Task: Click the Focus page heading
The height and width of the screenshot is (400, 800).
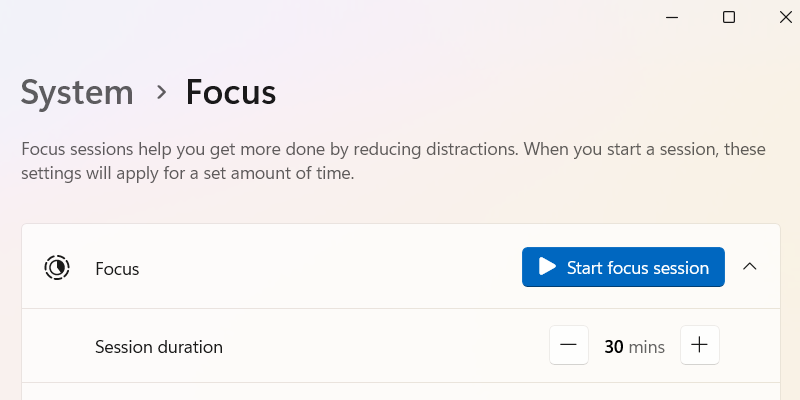Action: tap(231, 92)
